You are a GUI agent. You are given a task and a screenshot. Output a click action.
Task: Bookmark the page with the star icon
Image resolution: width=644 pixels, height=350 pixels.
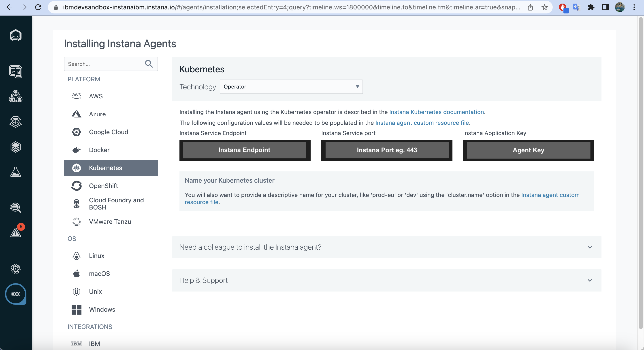click(544, 7)
